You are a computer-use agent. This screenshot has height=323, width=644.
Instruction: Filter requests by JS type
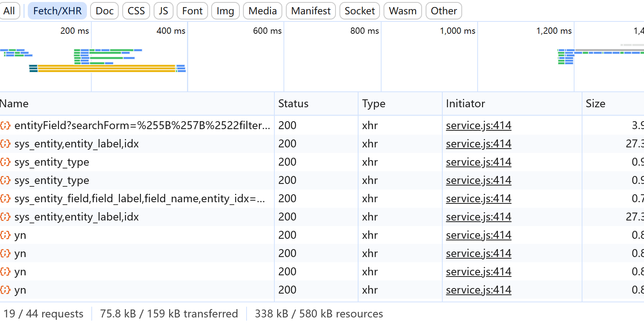pyautogui.click(x=163, y=11)
